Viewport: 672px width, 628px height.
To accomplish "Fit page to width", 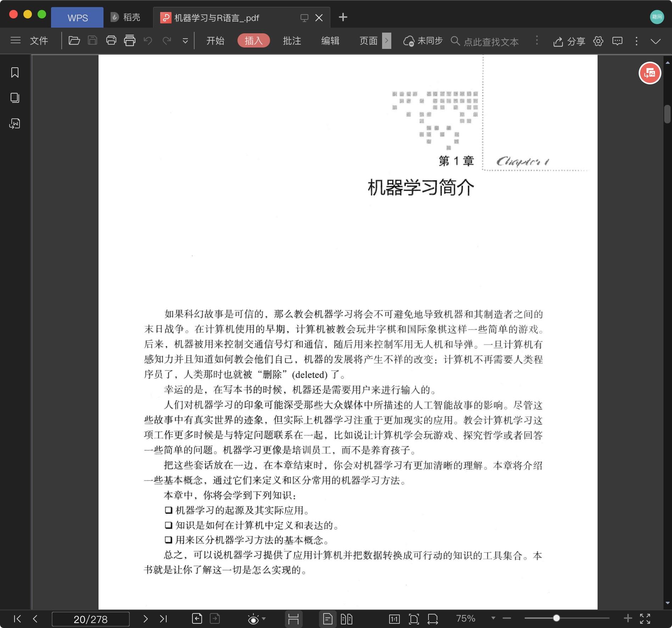I will point(433,619).
